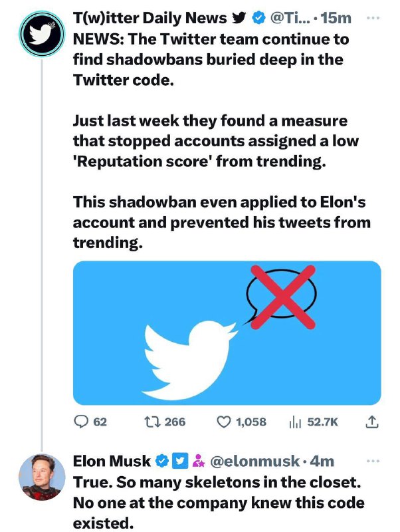Click the 15m timestamp on the tweet
The image size is (400, 532).
click(x=336, y=19)
